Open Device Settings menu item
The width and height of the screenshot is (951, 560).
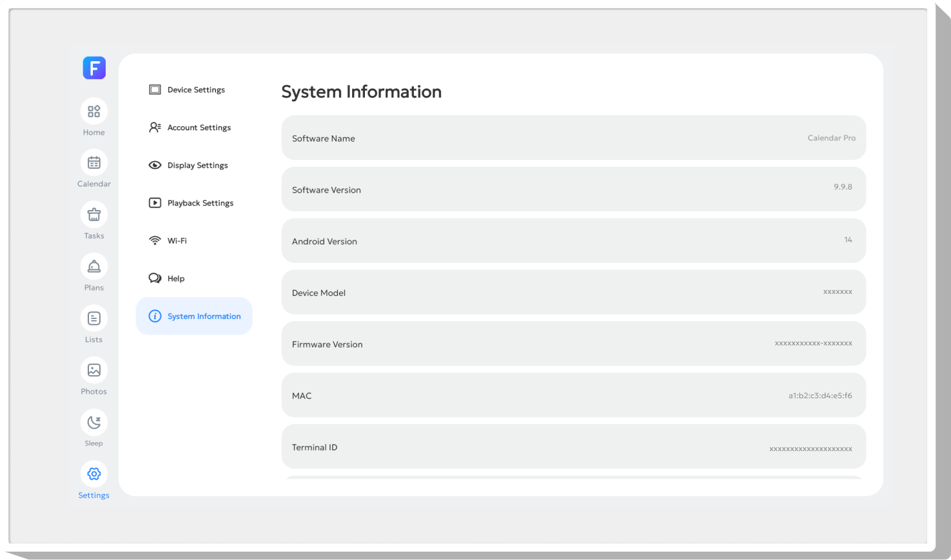(x=196, y=90)
